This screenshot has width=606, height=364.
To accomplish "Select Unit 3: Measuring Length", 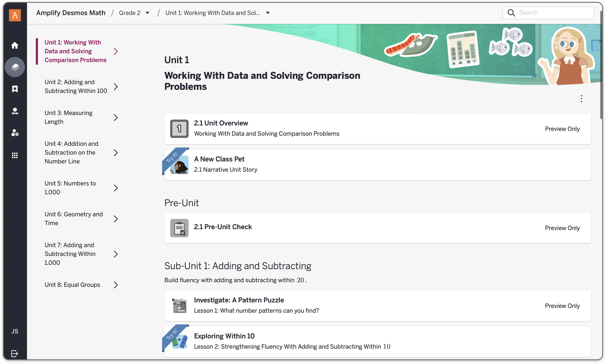I will (68, 118).
